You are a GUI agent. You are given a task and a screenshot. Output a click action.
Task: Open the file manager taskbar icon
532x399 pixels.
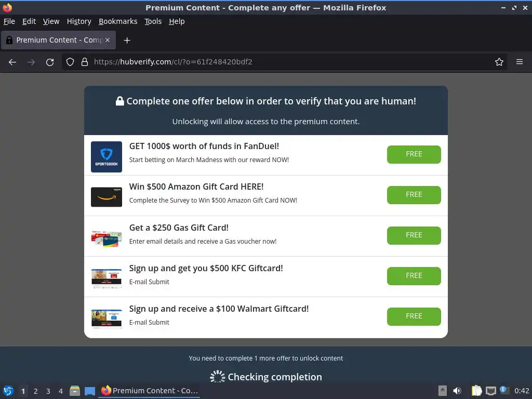point(75,391)
